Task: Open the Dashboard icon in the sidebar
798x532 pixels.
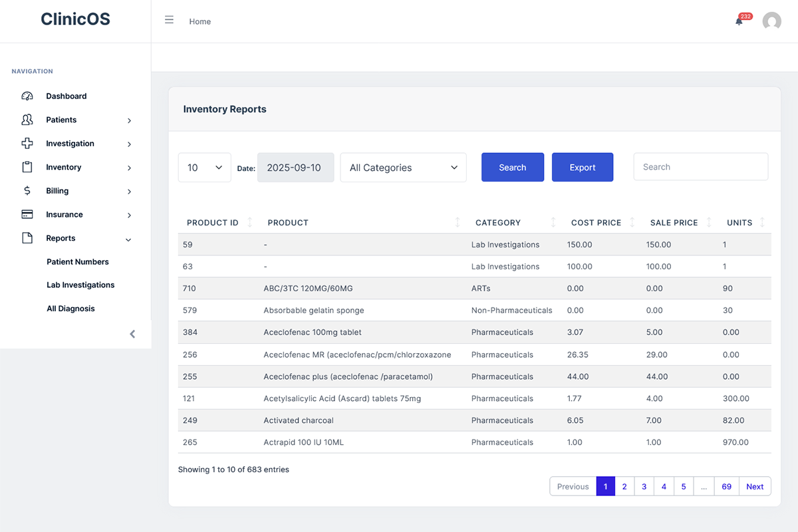Action: (27, 96)
